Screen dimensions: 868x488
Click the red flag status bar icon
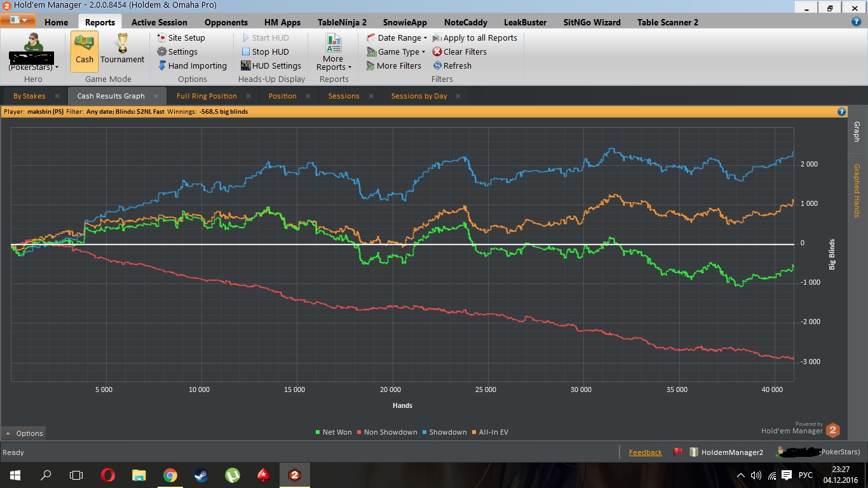[x=677, y=452]
